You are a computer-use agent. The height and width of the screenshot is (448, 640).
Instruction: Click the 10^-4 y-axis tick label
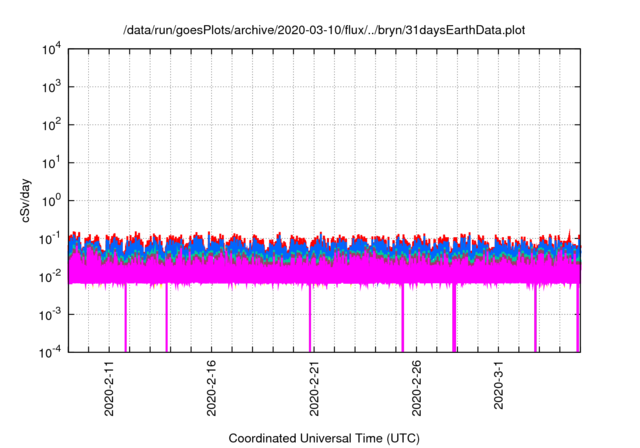click(x=50, y=352)
